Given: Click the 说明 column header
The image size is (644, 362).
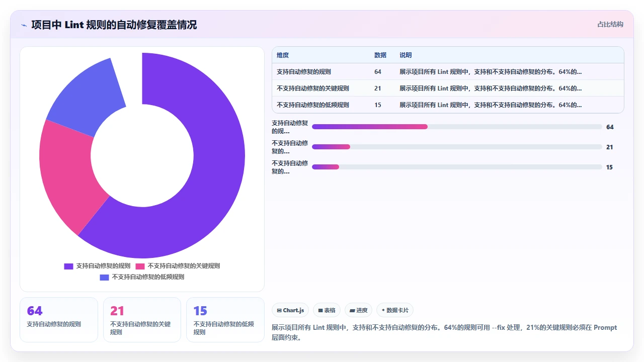Looking at the screenshot, I should coord(406,55).
